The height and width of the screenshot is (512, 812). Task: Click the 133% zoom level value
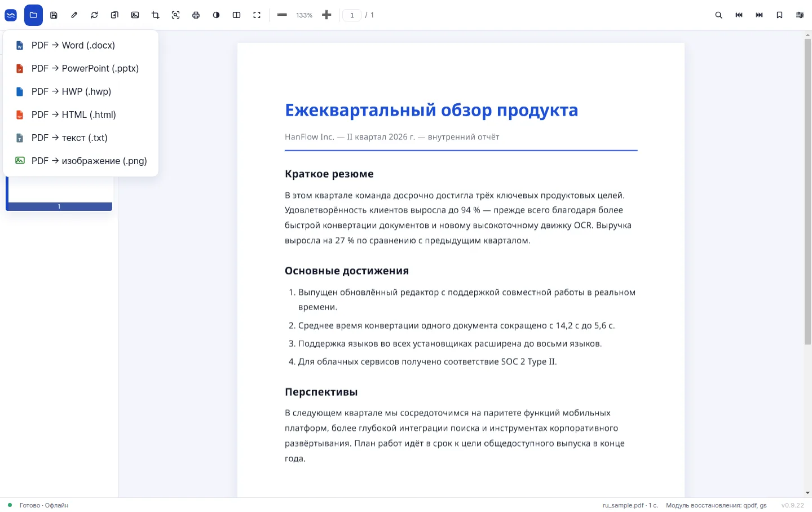[x=304, y=15]
